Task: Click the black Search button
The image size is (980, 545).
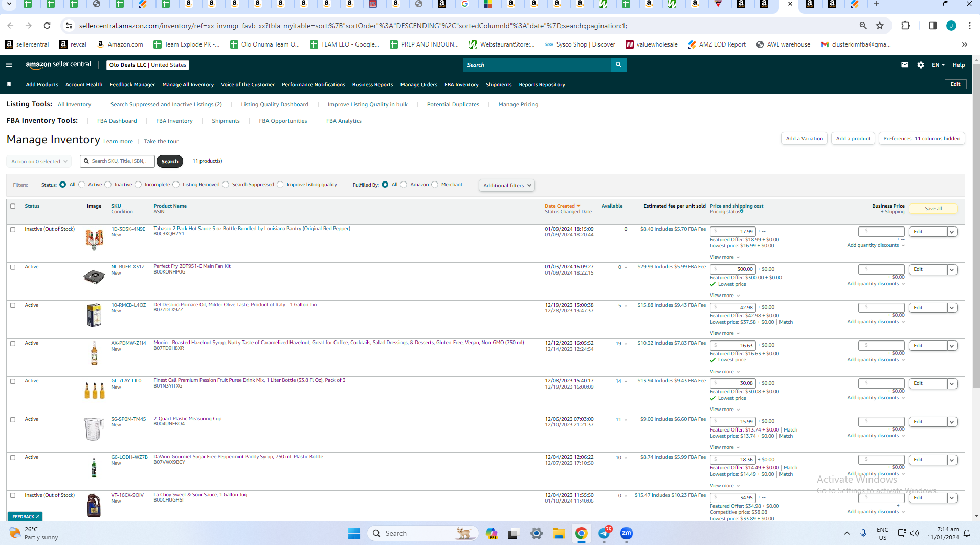Action: point(170,161)
